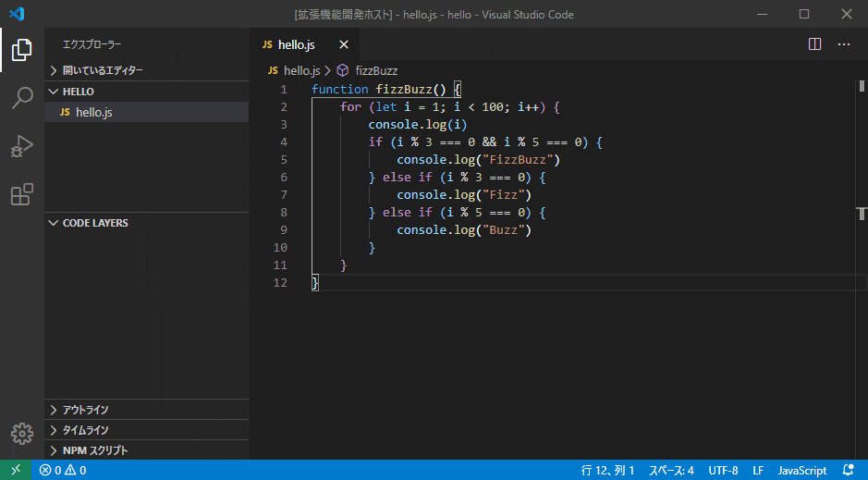Viewport: 868px width, 480px height.
Task: Expand the NPM スクリプト section
Action: click(147, 450)
